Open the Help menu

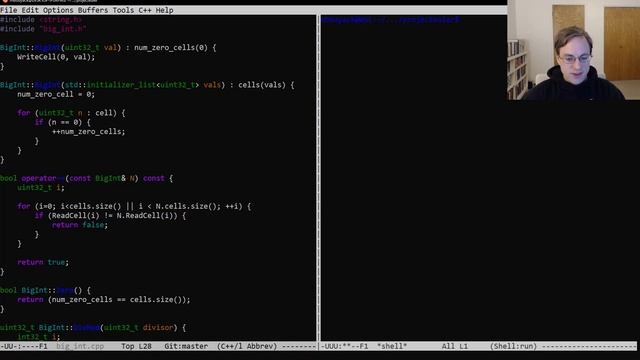[164, 10]
